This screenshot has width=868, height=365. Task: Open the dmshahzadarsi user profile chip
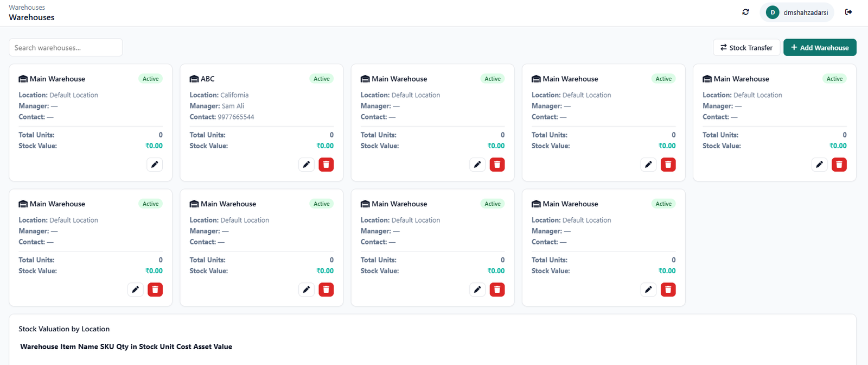(x=797, y=12)
